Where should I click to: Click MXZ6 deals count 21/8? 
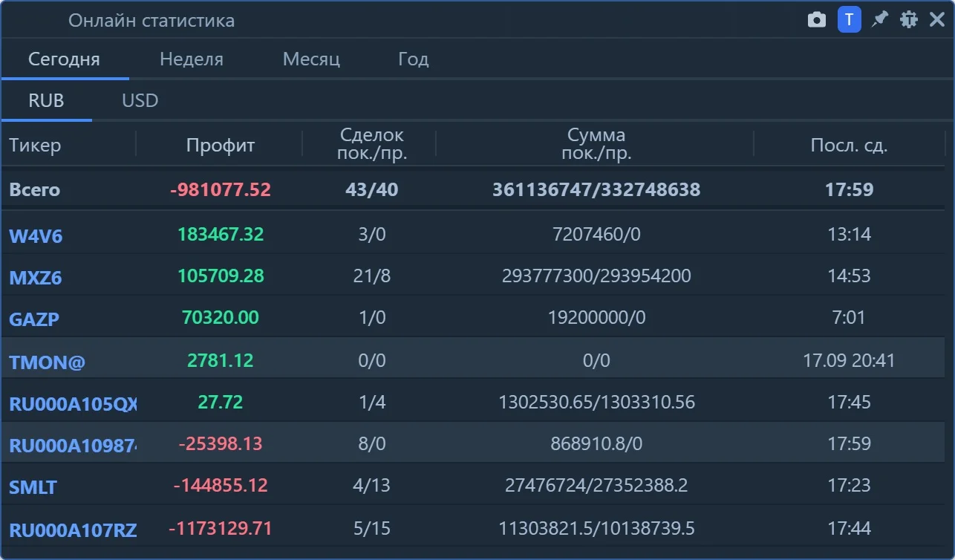click(372, 276)
